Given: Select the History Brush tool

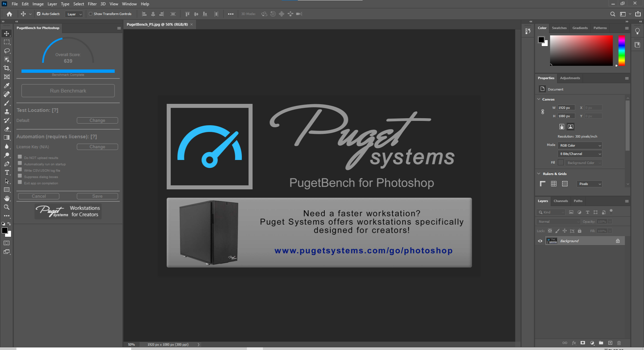Looking at the screenshot, I should (7, 120).
